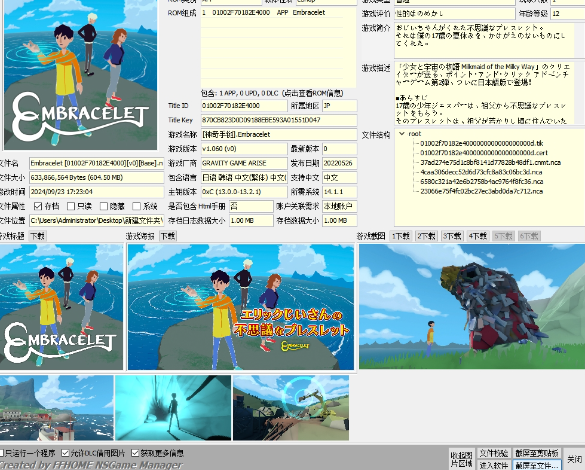Click the 文件校验 button

[x=494, y=453]
